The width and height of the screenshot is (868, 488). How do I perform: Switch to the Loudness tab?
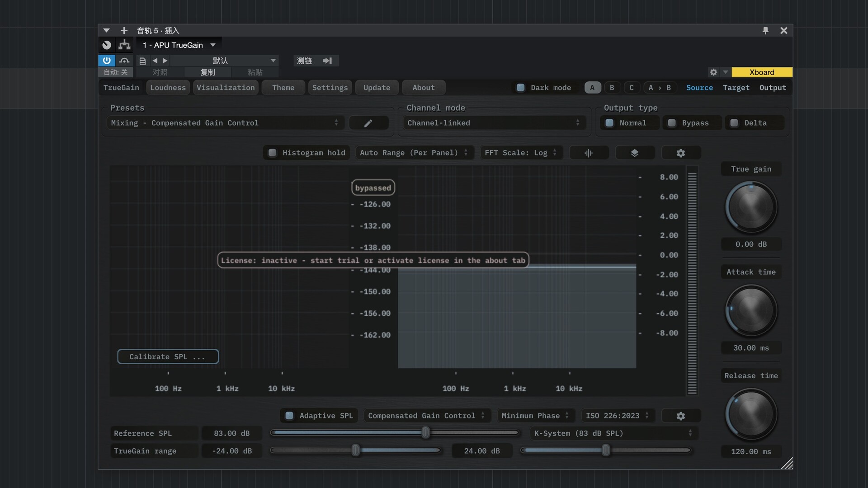[168, 88]
